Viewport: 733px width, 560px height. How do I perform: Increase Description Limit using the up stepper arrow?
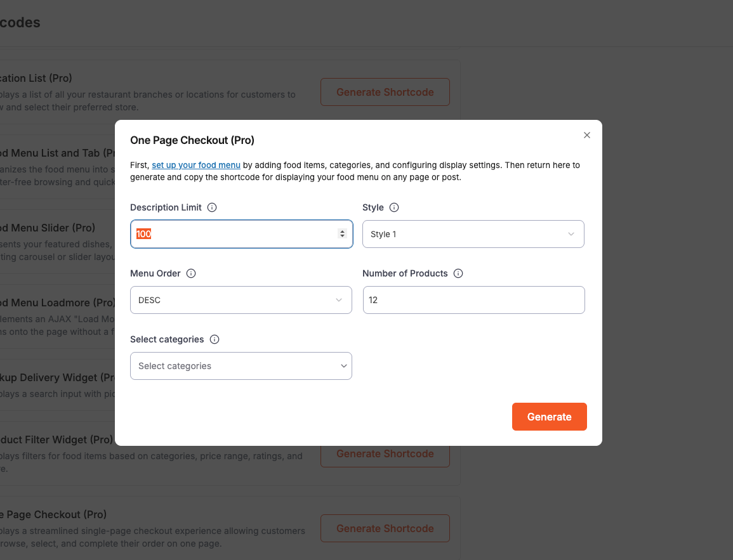click(343, 231)
